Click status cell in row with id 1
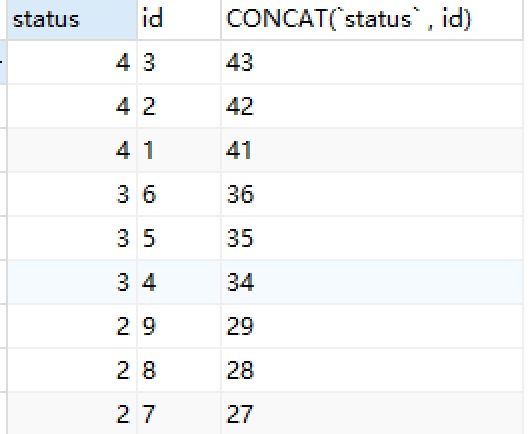The width and height of the screenshot is (530, 434). point(72,150)
